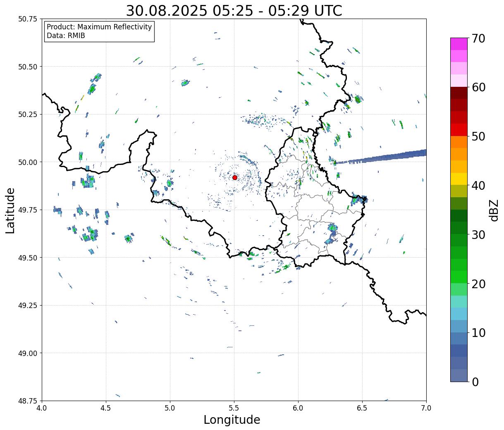Click the longitude tick label 5.0

coord(170,408)
